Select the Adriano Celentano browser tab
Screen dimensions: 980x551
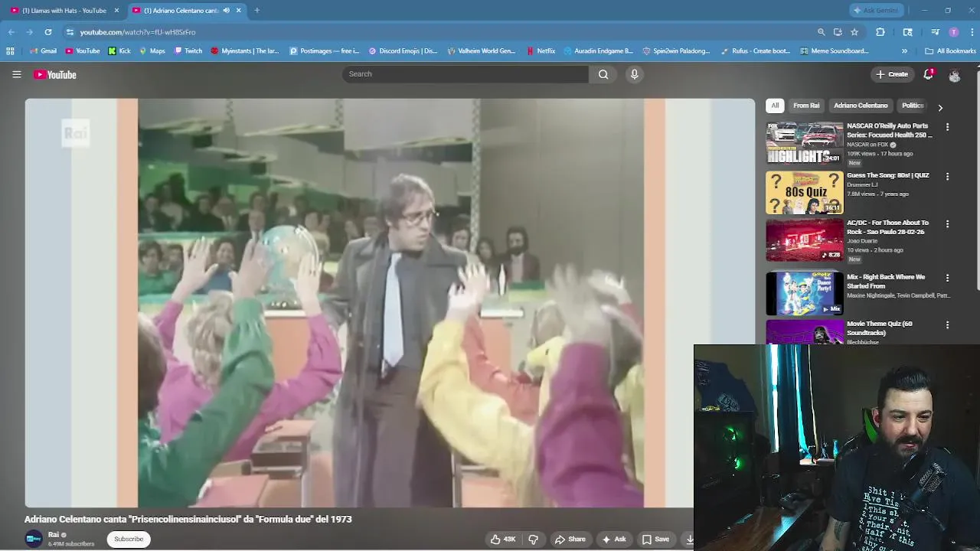pos(180,11)
